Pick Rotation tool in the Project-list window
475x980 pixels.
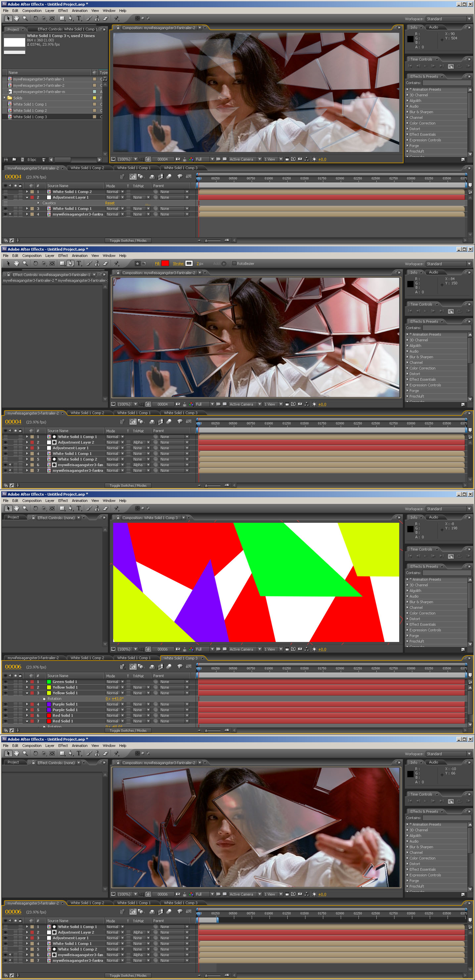35,18
